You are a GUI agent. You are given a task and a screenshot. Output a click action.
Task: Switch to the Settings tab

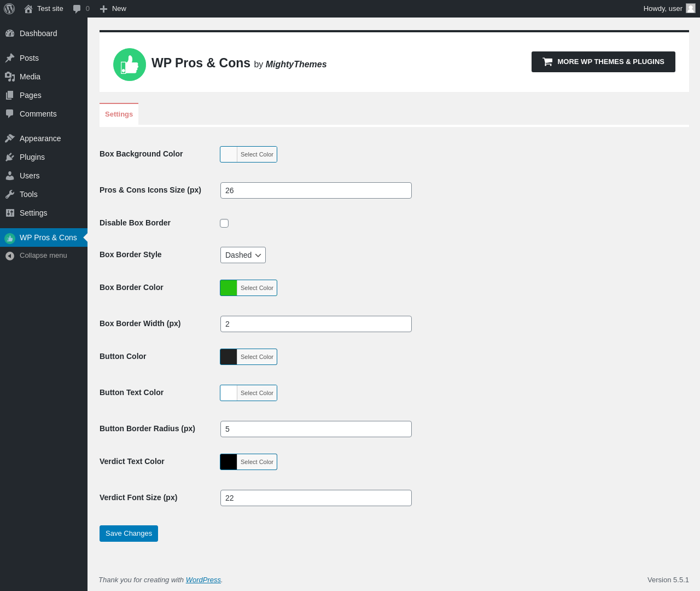[x=119, y=114]
